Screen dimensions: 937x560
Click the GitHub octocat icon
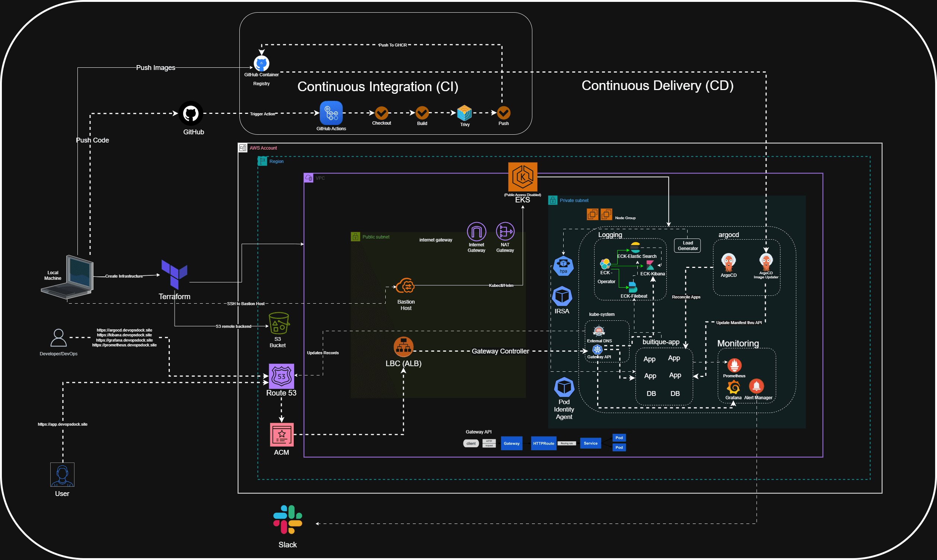pos(191,113)
